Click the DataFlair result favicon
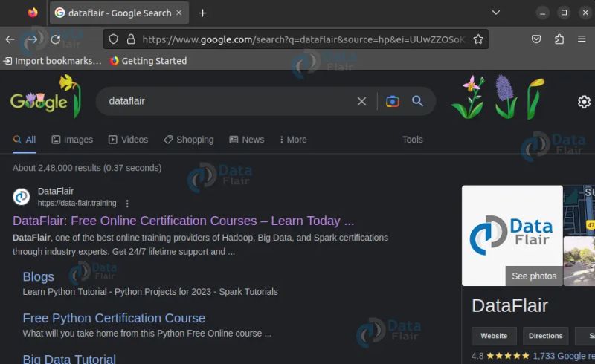Screen dimensions: 595x364 [22, 197]
